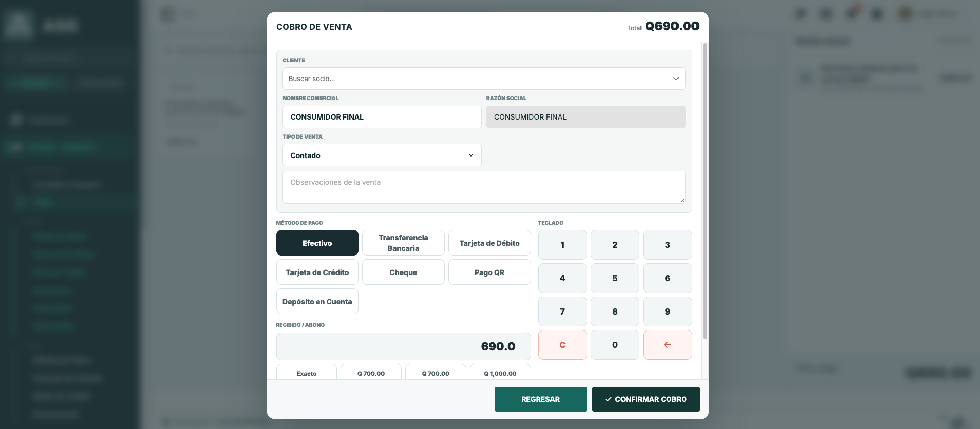The image size is (980, 429).
Task: Tap keypad digit 5
Action: pyautogui.click(x=615, y=278)
